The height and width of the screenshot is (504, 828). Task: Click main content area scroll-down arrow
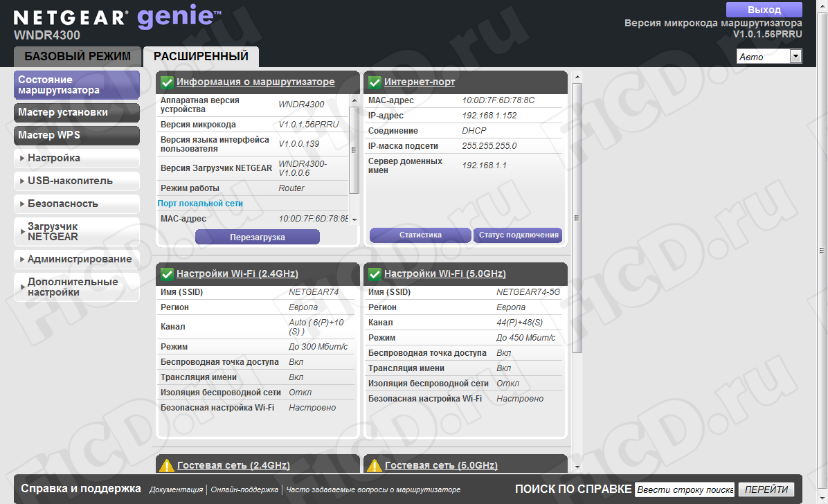577,467
